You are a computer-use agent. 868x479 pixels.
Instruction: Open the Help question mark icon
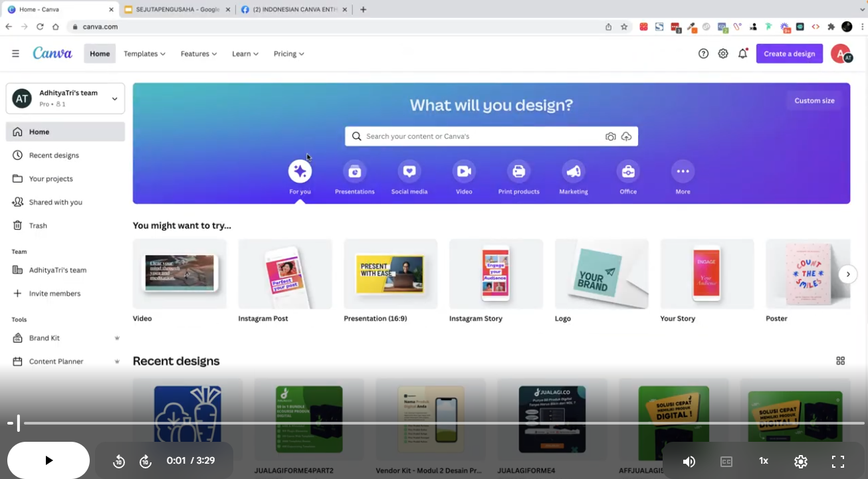pos(703,54)
